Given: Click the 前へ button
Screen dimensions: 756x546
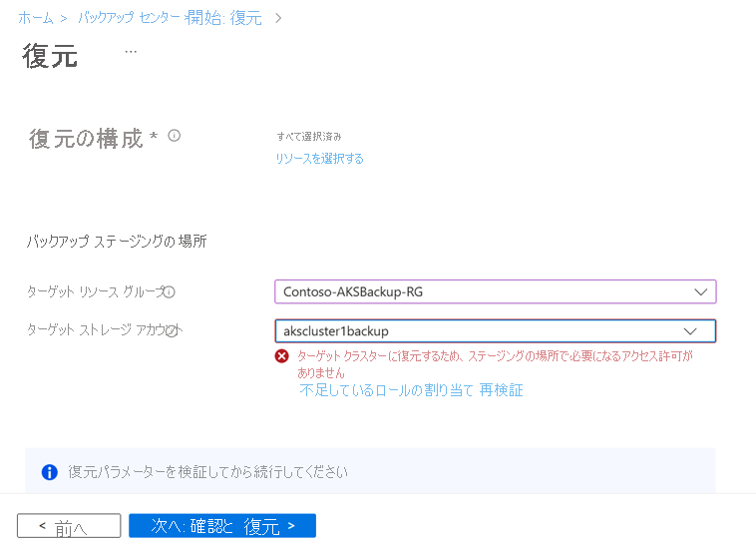Looking at the screenshot, I should click(x=69, y=526).
